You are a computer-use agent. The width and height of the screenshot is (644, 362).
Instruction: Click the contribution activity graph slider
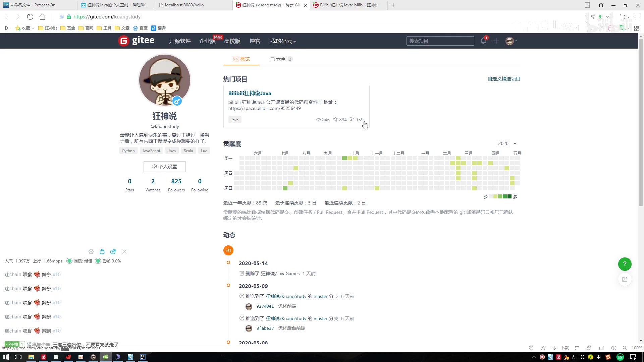pyautogui.click(x=507, y=143)
